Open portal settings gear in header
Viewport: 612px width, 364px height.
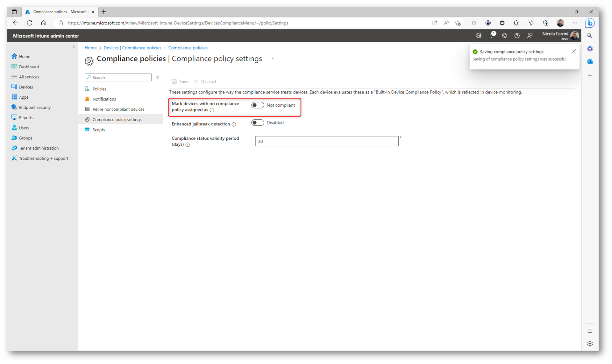coord(504,36)
